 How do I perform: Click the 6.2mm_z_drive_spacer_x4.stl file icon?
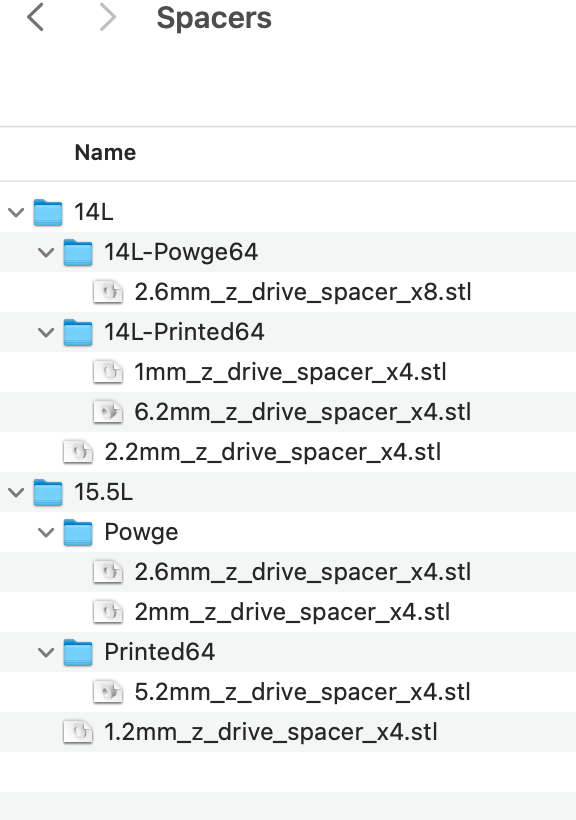pyautogui.click(x=108, y=412)
